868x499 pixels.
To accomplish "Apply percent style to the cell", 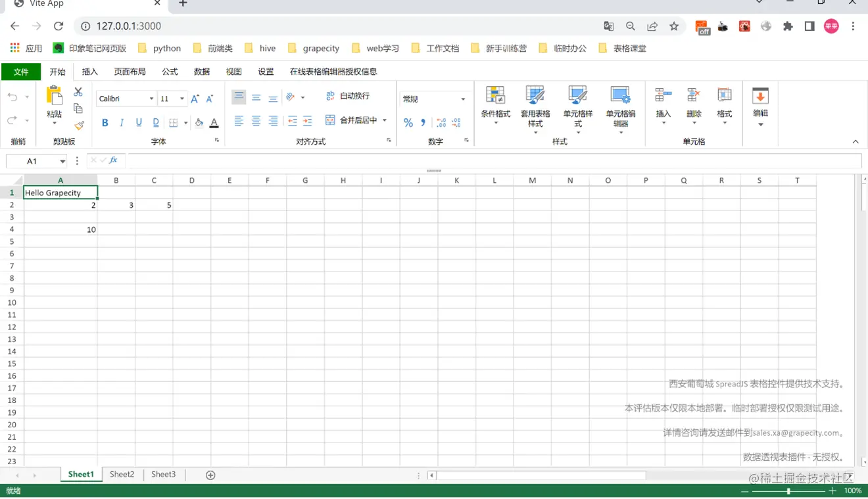I will click(x=408, y=123).
